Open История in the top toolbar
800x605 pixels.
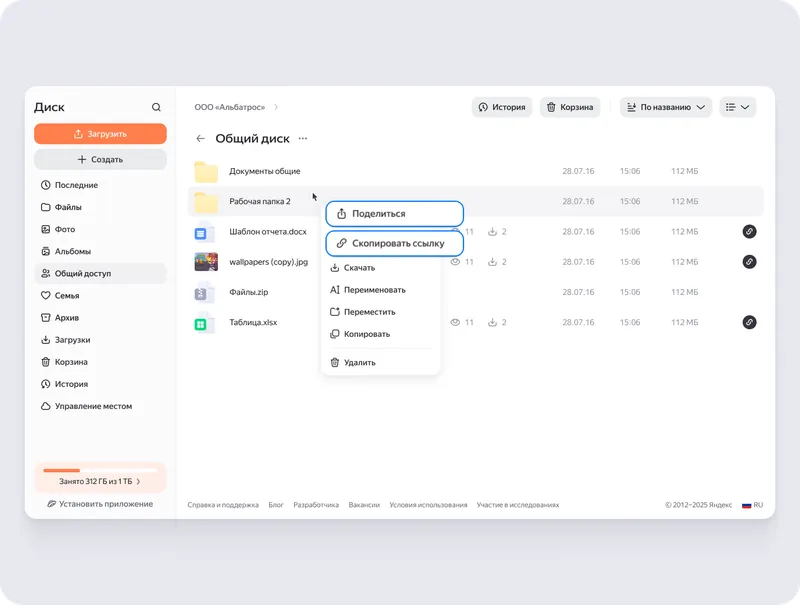[x=502, y=107]
